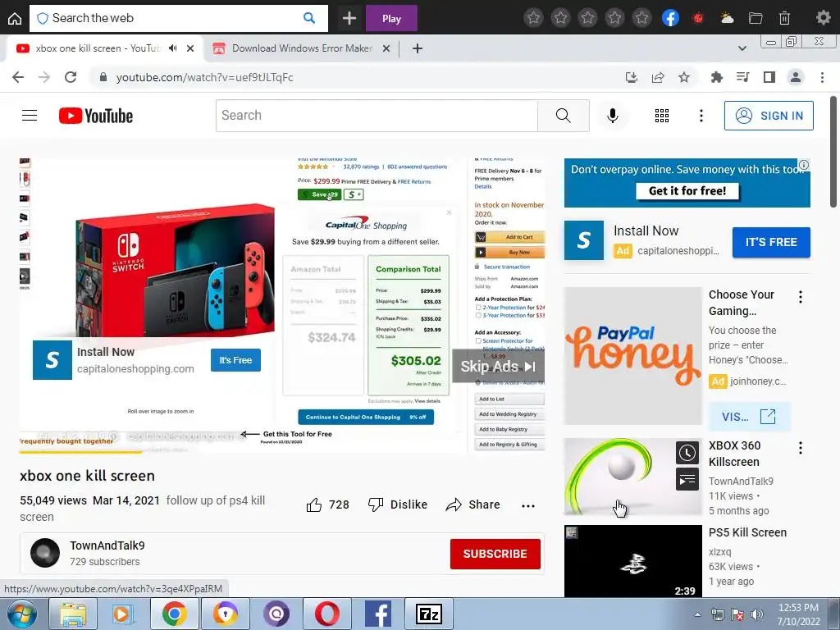Add XBOX 360 Killscreen to queue

tap(687, 479)
